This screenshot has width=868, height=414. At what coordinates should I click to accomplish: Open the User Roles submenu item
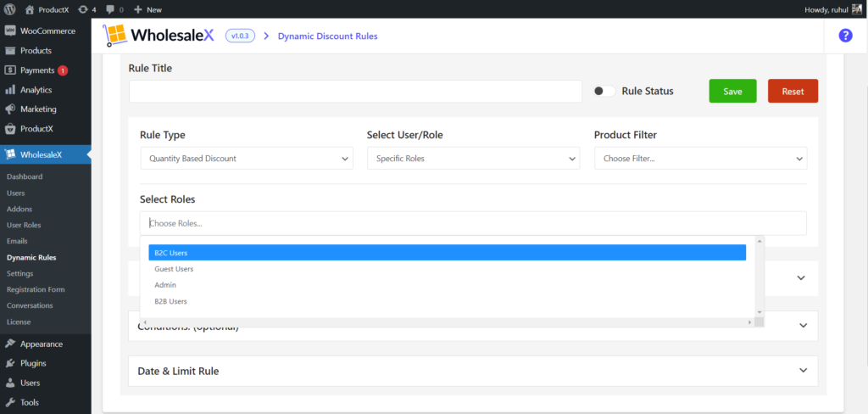pos(24,225)
